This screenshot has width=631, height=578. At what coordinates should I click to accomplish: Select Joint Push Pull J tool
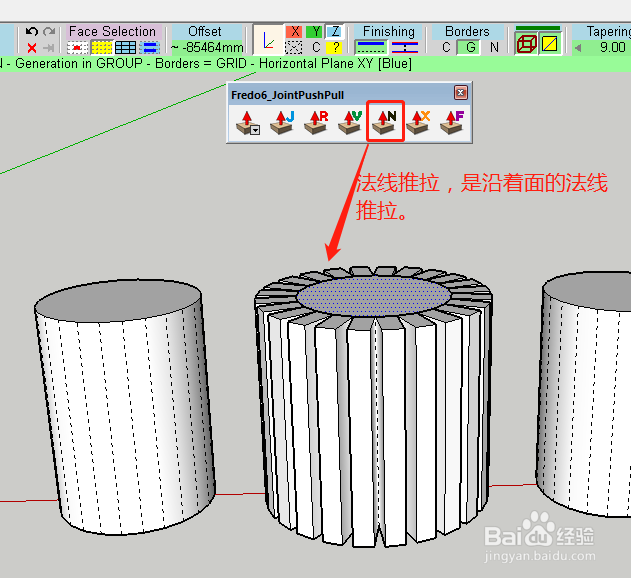(282, 122)
